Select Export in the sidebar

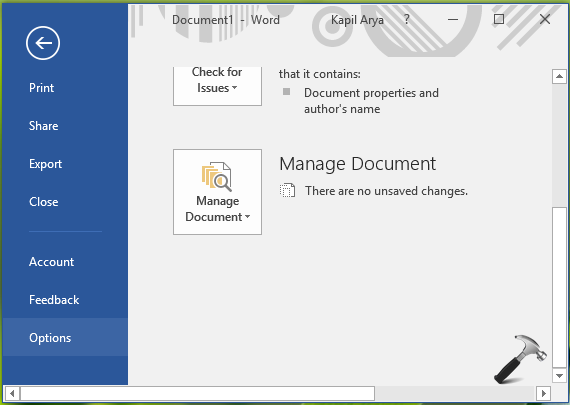point(45,164)
